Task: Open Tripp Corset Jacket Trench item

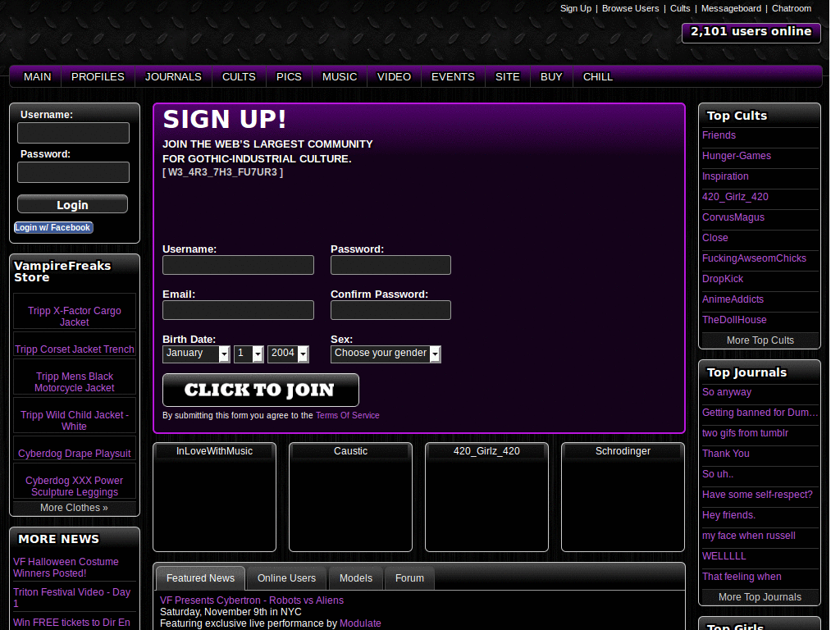Action: pos(75,349)
